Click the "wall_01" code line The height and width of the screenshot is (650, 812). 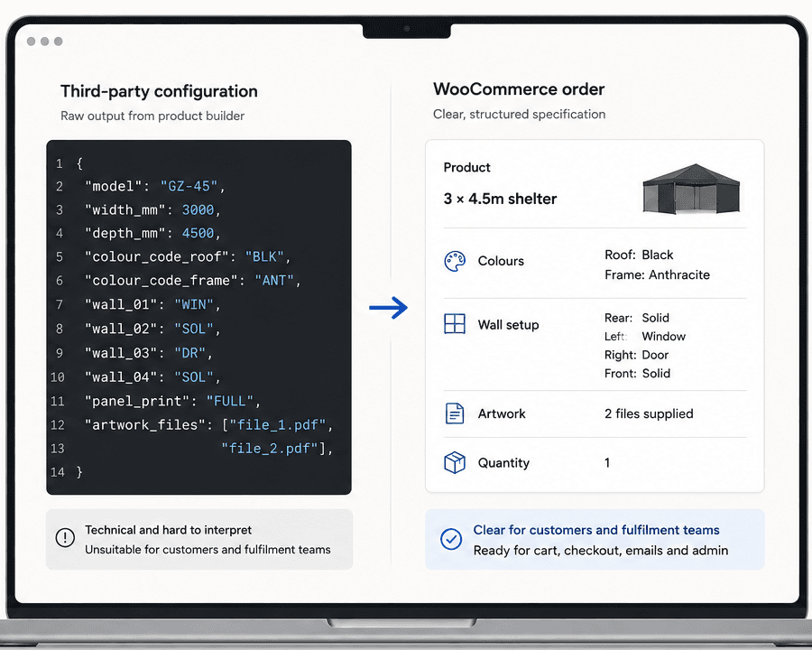coord(152,305)
